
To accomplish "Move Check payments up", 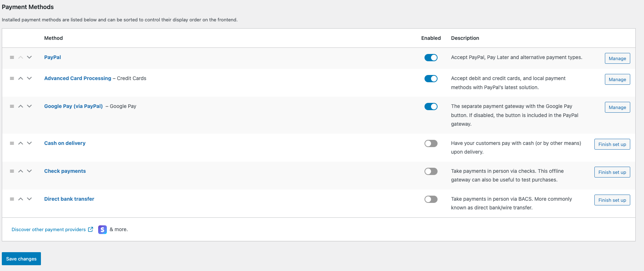I will coord(21,171).
